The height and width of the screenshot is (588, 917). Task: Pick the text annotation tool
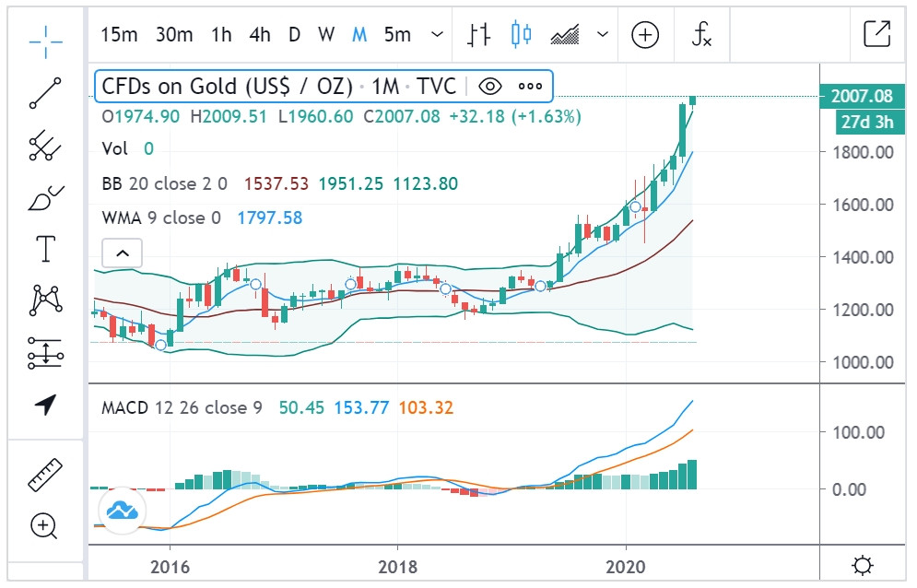click(x=45, y=248)
